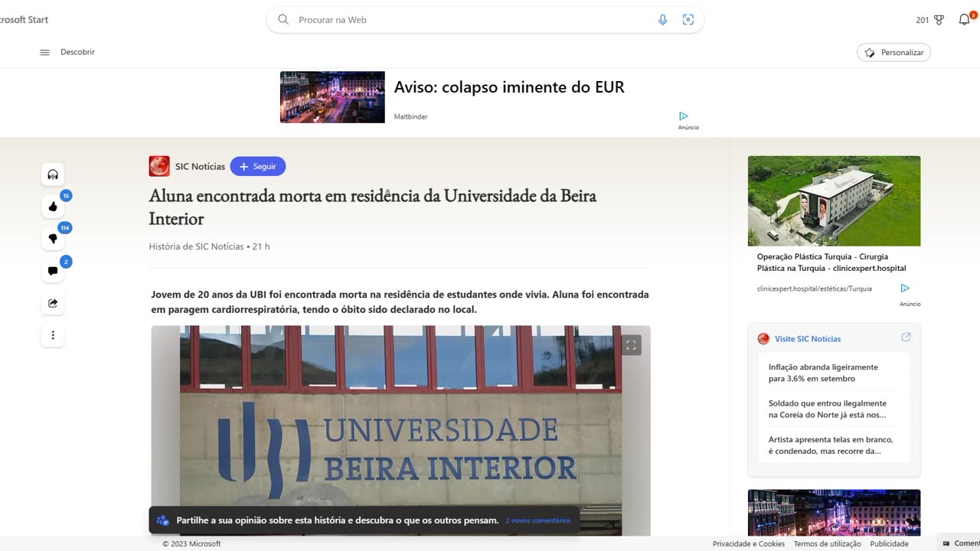Open more options three-dot icon
This screenshot has width=980, height=551.
53,335
